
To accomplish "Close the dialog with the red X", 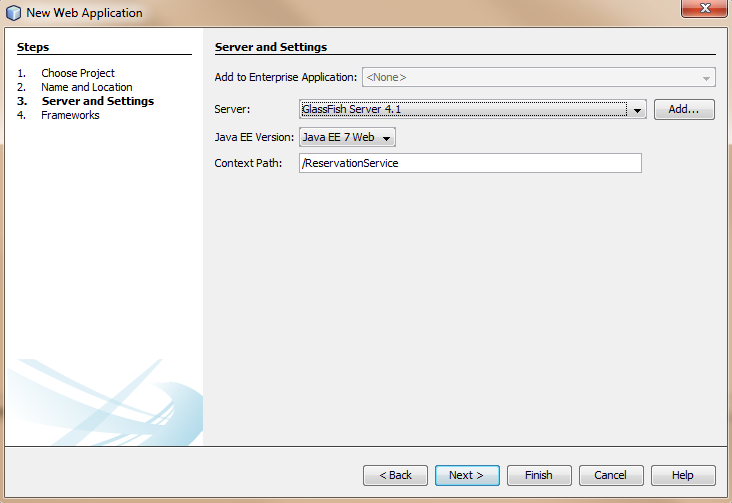I will pos(705,8).
